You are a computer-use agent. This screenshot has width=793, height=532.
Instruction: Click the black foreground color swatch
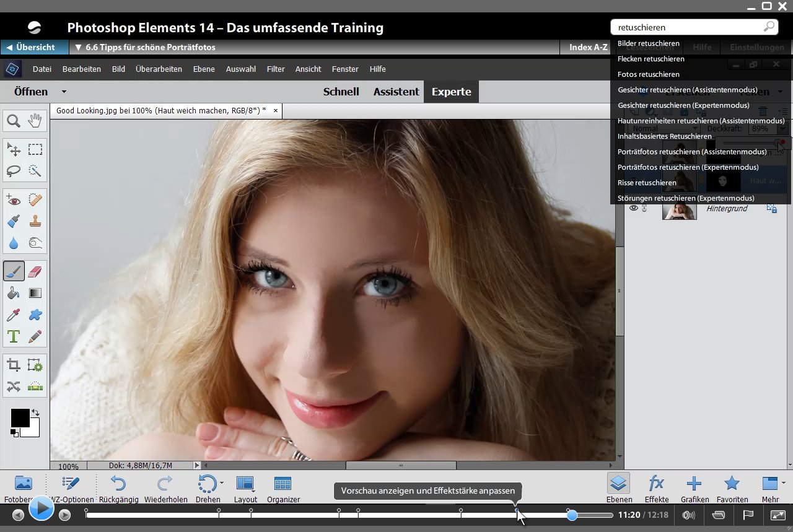tap(20, 418)
